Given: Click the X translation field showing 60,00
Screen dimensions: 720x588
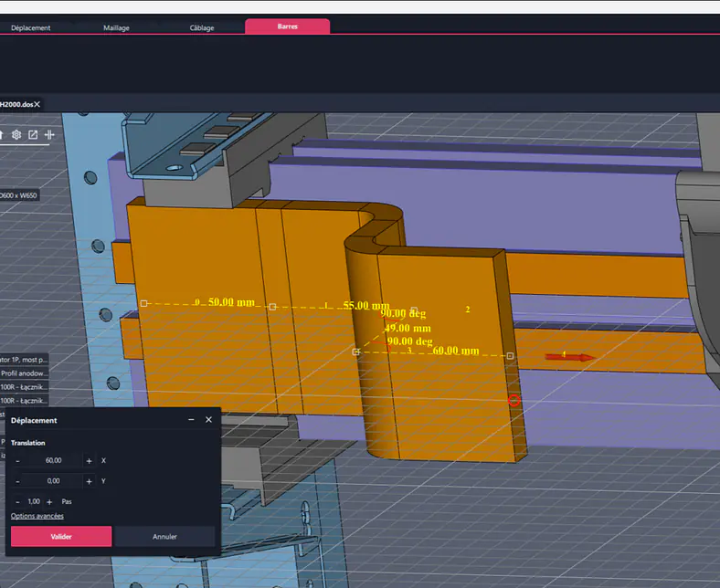Looking at the screenshot, I should click(x=53, y=460).
